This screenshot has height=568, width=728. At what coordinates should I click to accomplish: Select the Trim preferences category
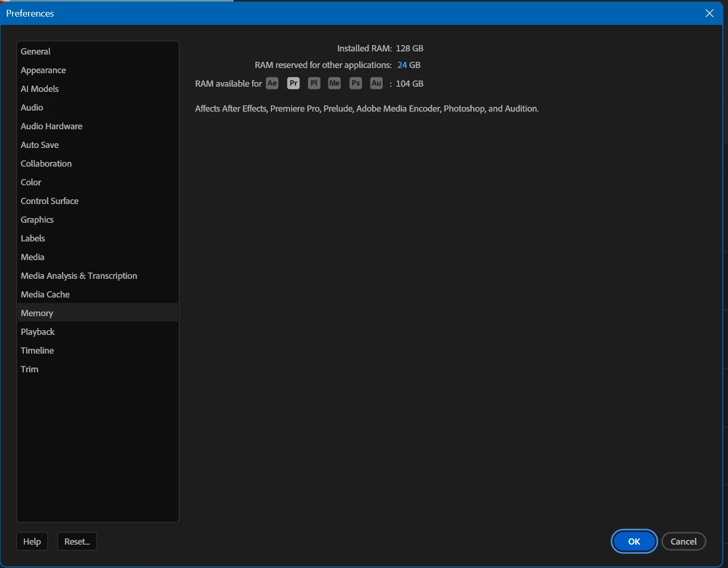(98, 369)
